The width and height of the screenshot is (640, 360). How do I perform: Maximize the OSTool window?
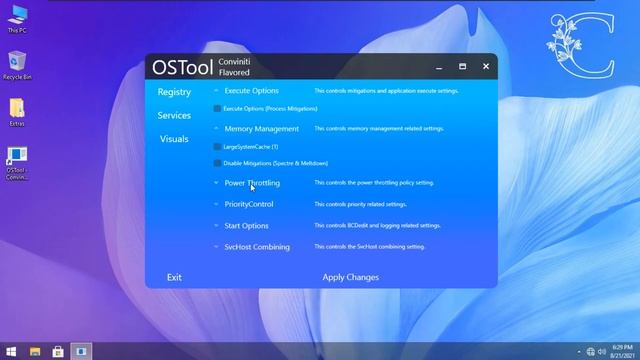tap(462, 67)
